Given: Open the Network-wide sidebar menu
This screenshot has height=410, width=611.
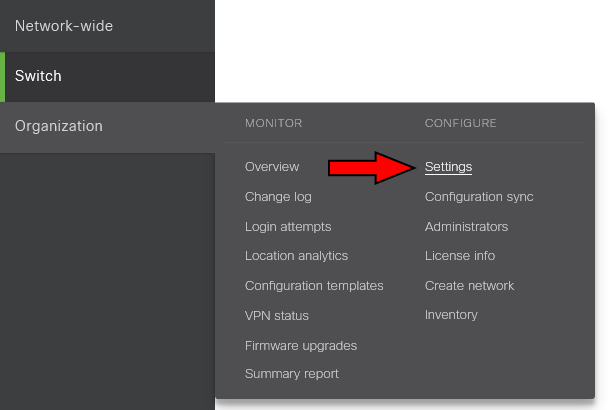Looking at the screenshot, I should [x=64, y=26].
